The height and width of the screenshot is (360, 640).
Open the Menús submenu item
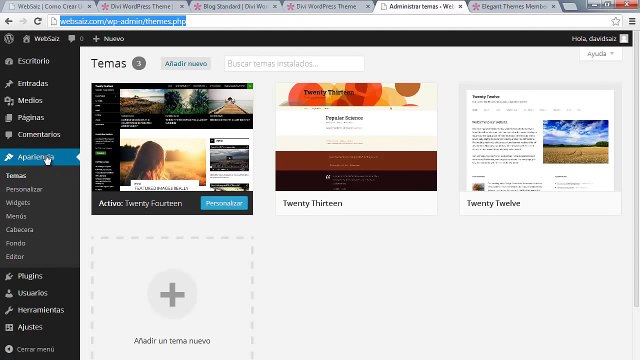point(16,216)
